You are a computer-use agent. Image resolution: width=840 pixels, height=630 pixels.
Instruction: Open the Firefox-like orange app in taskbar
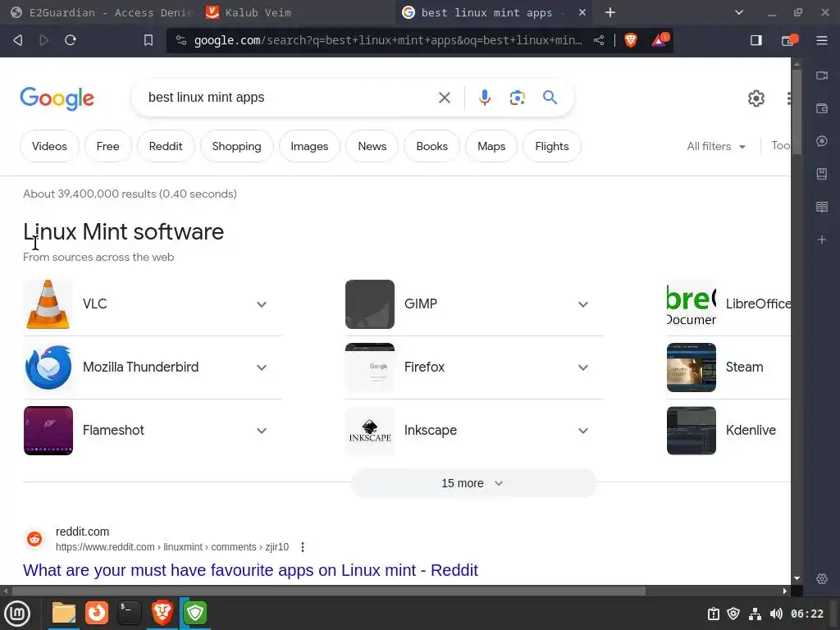[97, 613]
